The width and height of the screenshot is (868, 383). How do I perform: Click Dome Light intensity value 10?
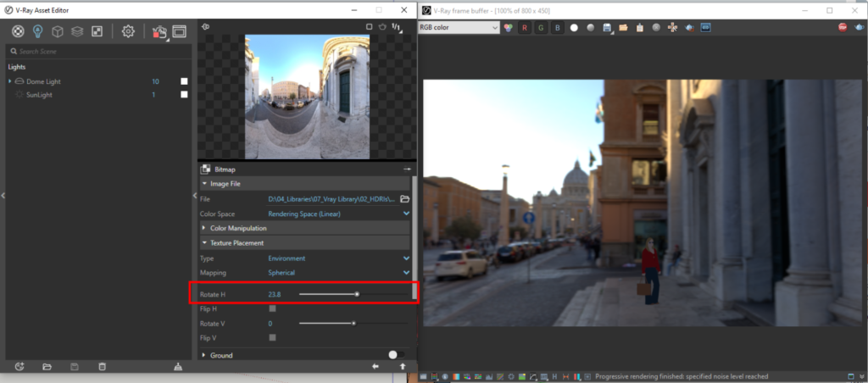pyautogui.click(x=156, y=81)
